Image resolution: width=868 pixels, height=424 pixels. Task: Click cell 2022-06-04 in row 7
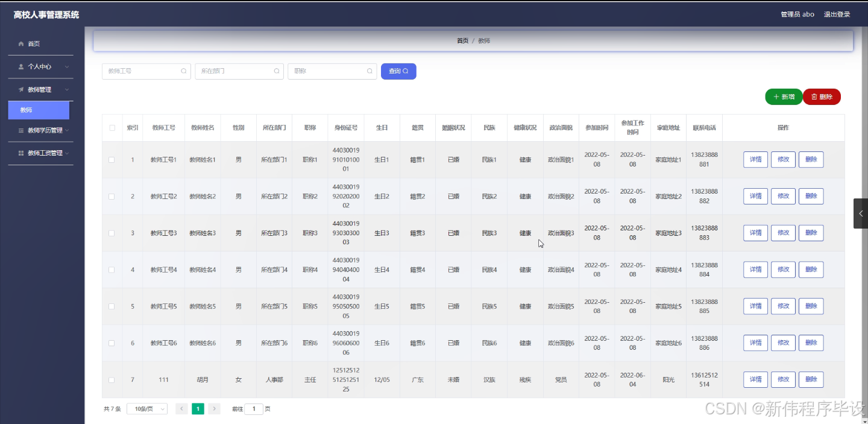click(x=632, y=380)
